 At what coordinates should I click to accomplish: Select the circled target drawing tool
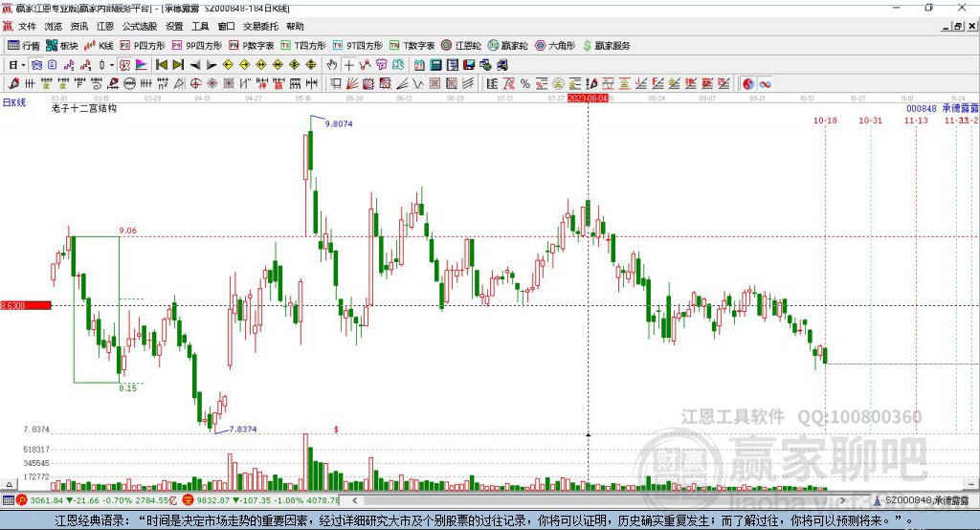coord(195,84)
